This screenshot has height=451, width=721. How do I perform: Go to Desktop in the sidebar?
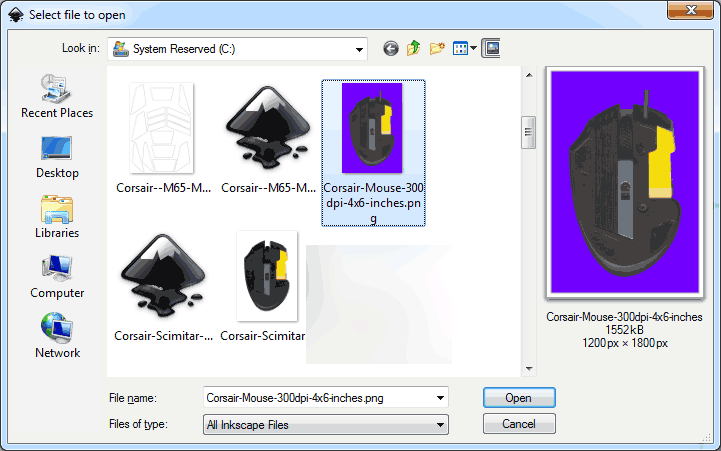point(57,157)
